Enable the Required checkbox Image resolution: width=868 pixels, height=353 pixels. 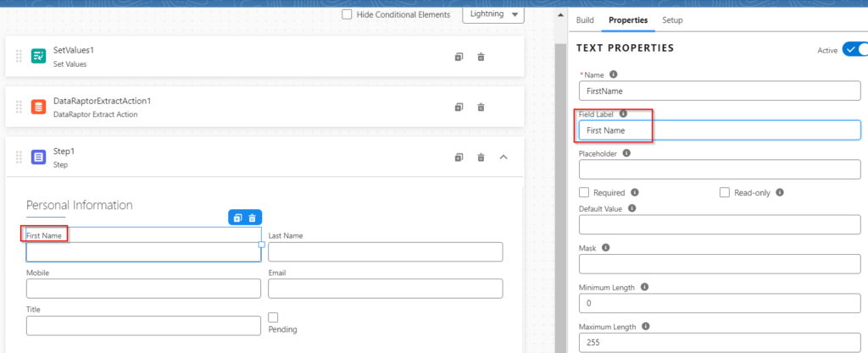[584, 192]
